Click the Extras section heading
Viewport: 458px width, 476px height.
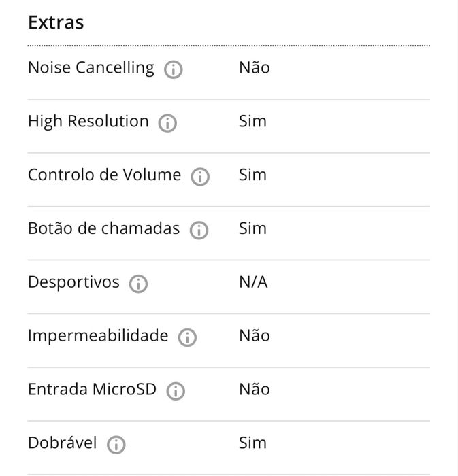pos(56,22)
